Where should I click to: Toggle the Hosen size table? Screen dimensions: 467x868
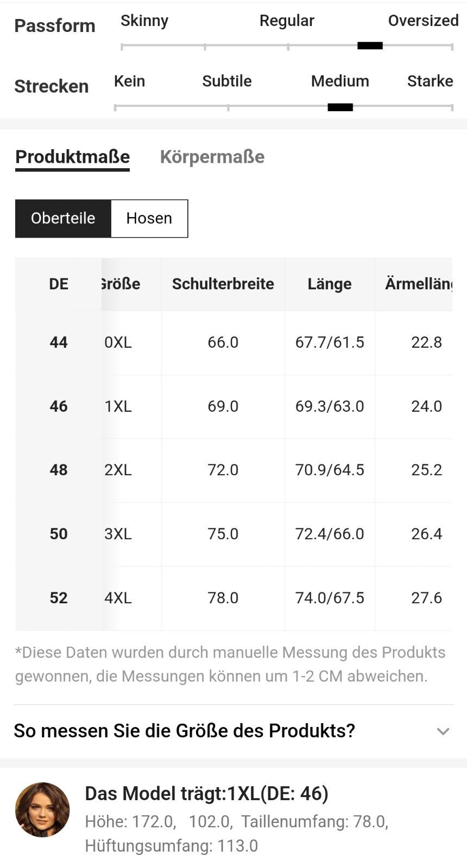pos(149,218)
